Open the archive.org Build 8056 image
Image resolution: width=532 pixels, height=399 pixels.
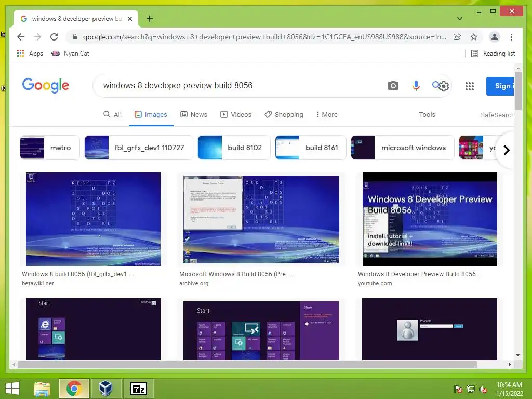pos(261,219)
